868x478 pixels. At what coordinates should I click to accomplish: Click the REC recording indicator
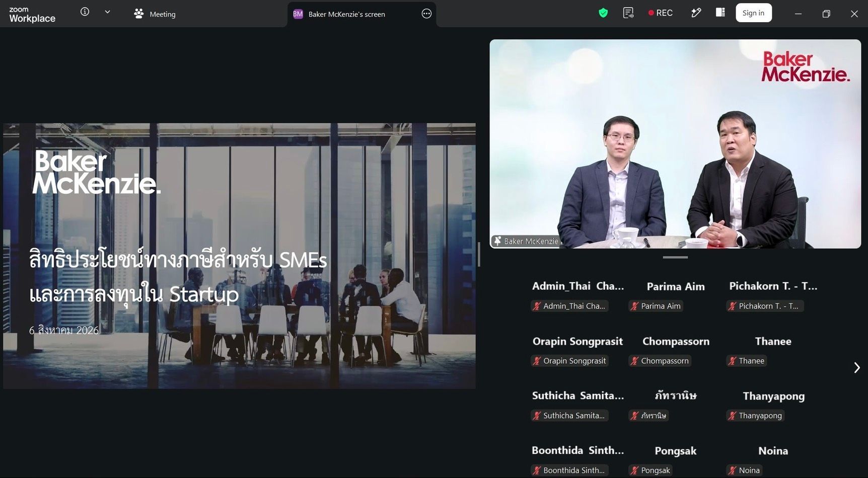(661, 13)
